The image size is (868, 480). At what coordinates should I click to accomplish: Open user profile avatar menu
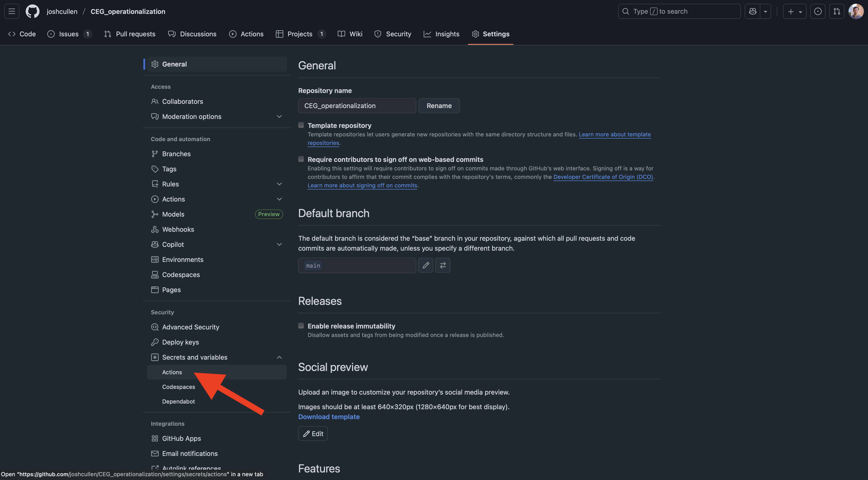coord(856,12)
